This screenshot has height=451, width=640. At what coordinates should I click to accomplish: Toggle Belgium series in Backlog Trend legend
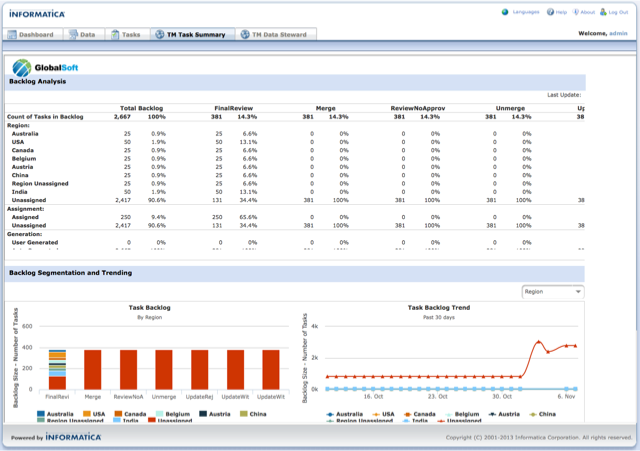462,414
